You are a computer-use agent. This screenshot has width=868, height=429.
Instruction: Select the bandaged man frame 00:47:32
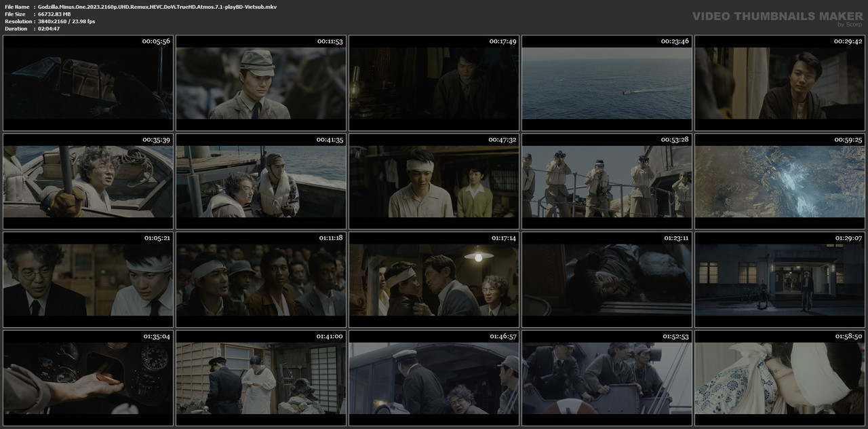coord(434,181)
